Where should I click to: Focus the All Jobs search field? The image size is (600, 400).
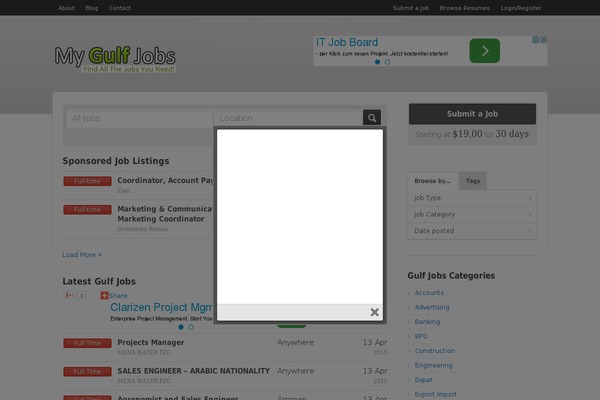click(139, 118)
